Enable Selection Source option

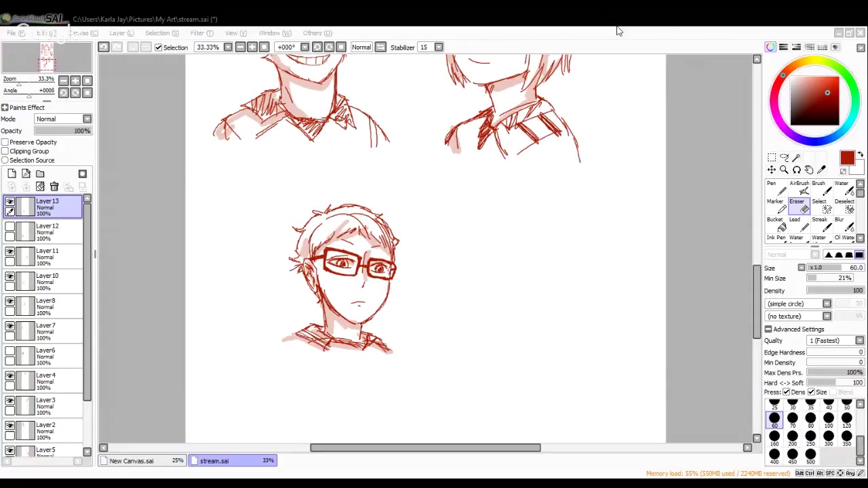click(5, 161)
